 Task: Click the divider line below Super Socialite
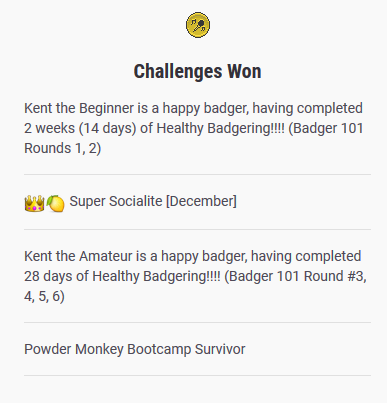tap(197, 229)
